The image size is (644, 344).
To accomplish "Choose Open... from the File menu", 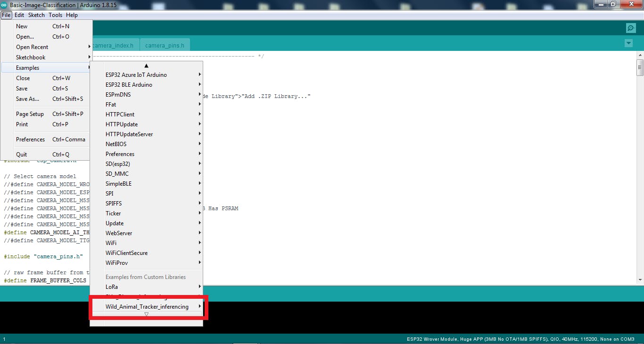I will pyautogui.click(x=46, y=37).
